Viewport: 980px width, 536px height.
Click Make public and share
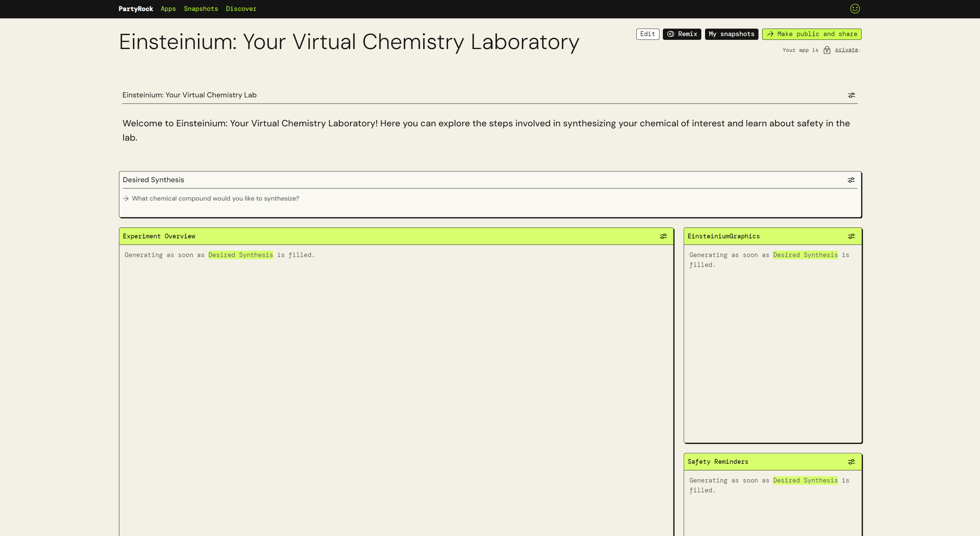(x=812, y=34)
